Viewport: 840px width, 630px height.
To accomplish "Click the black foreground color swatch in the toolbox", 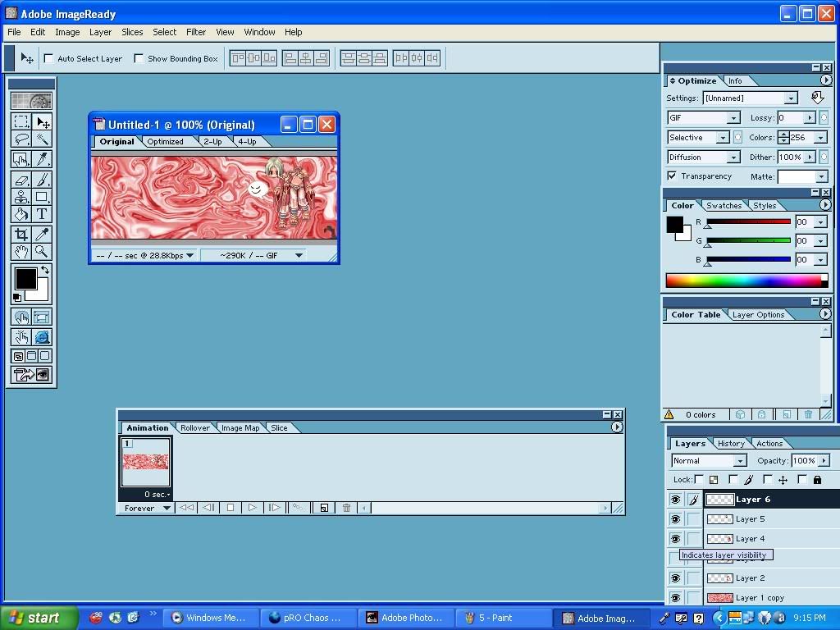I will (25, 279).
